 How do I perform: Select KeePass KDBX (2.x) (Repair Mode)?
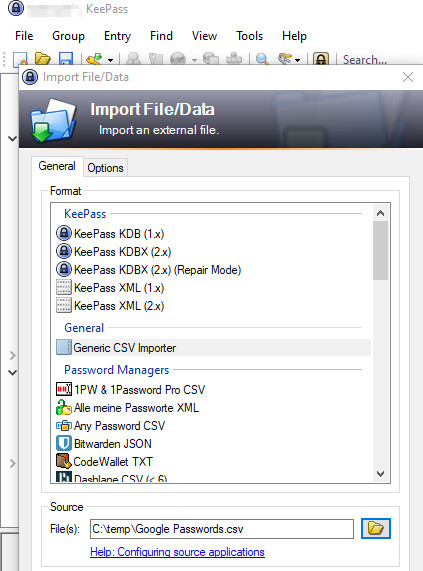coord(158,270)
